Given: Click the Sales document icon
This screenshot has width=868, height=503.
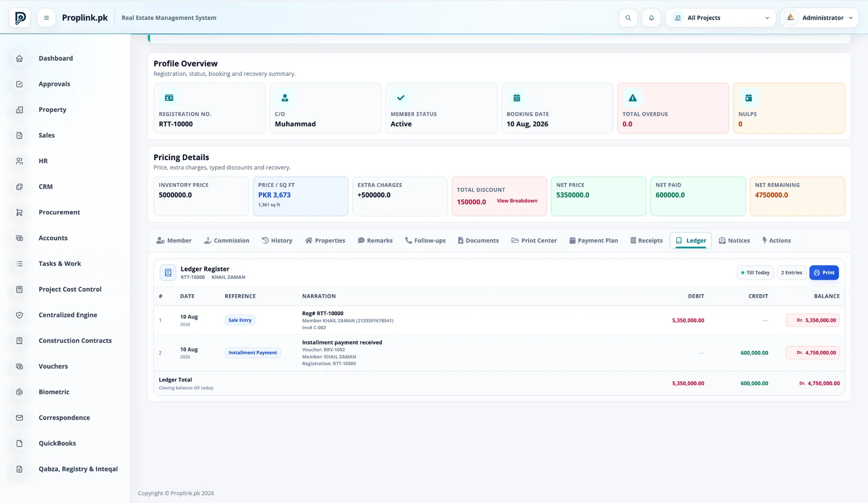Looking at the screenshot, I should coord(20,136).
